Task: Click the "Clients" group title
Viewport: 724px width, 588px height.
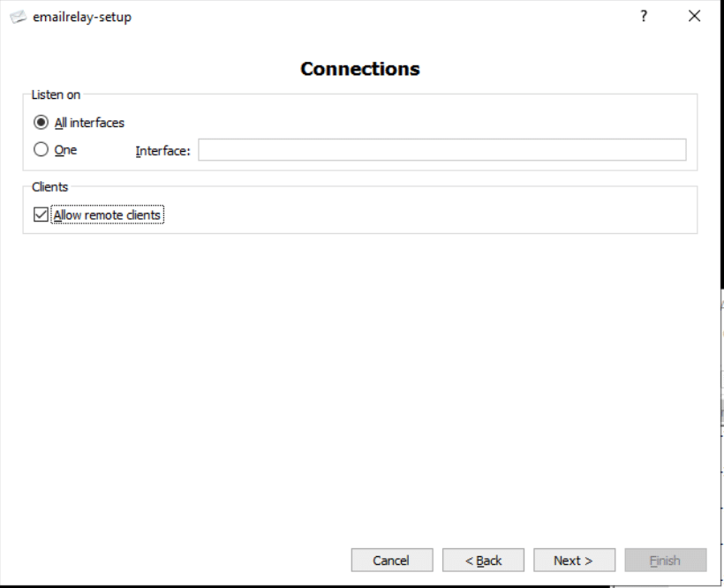Action: coord(49,187)
